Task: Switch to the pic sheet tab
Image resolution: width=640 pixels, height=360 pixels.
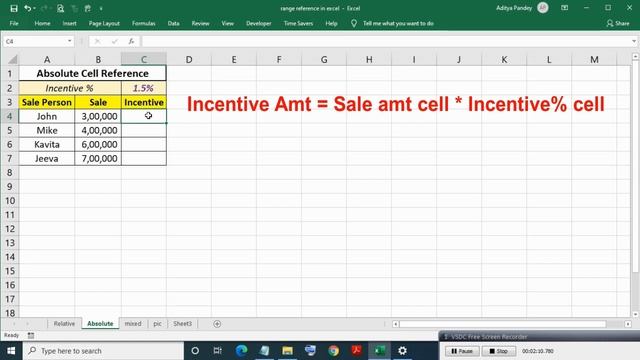Action: pos(158,324)
